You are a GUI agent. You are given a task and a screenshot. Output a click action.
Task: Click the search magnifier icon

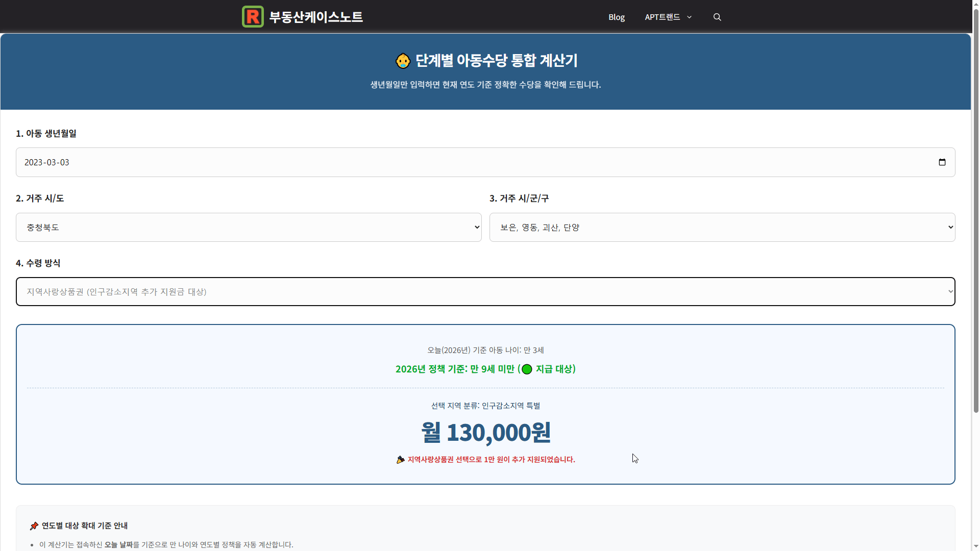[x=717, y=17]
